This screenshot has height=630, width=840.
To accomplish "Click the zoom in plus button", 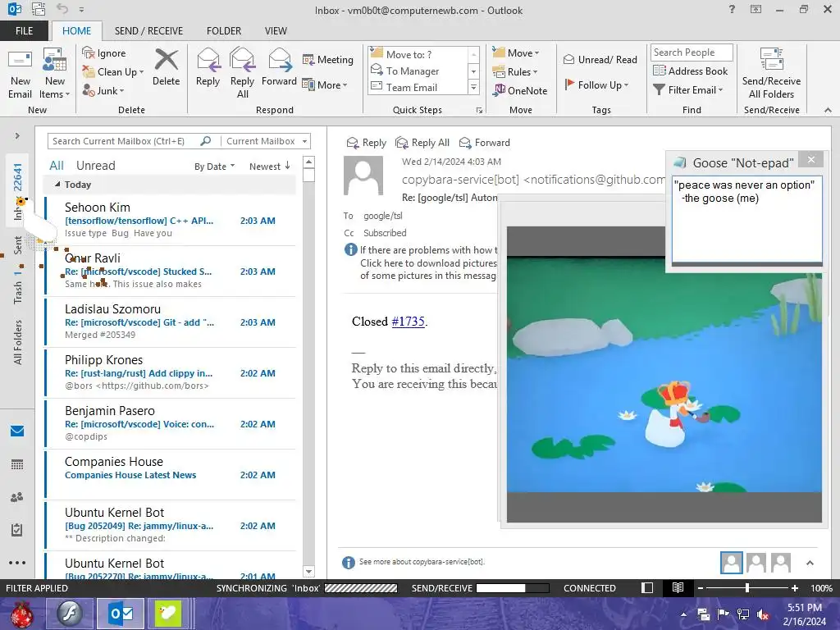I will click(x=795, y=588).
